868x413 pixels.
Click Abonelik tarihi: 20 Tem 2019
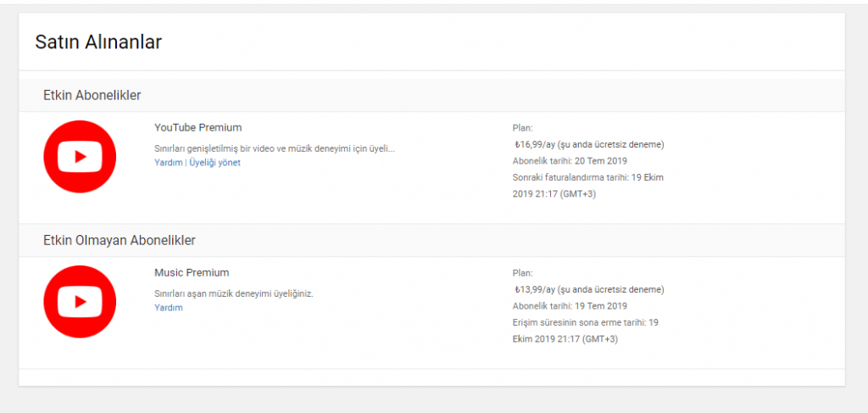click(x=570, y=161)
